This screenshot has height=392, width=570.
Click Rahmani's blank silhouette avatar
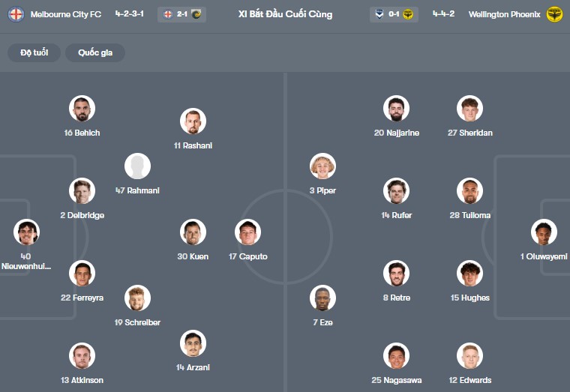point(137,166)
